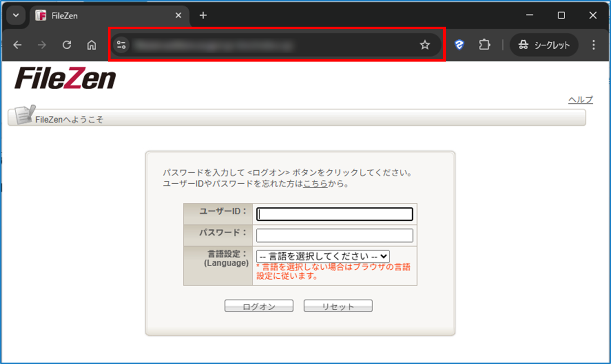
Task: Open the ヘルプ link
Action: [580, 100]
